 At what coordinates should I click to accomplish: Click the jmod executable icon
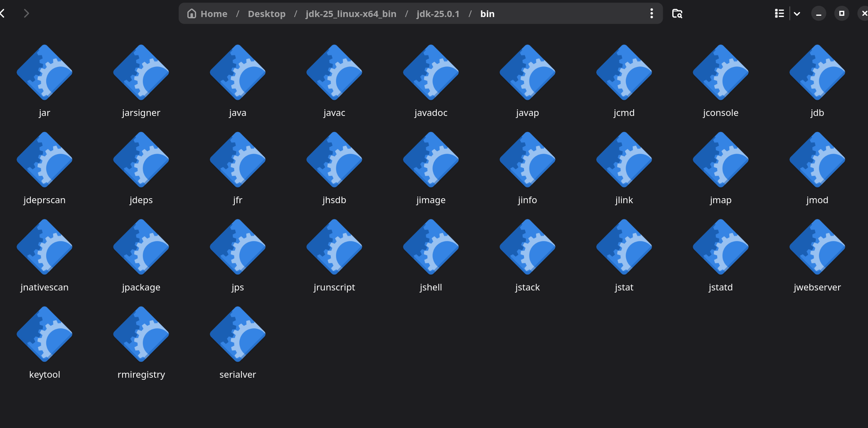click(x=817, y=160)
